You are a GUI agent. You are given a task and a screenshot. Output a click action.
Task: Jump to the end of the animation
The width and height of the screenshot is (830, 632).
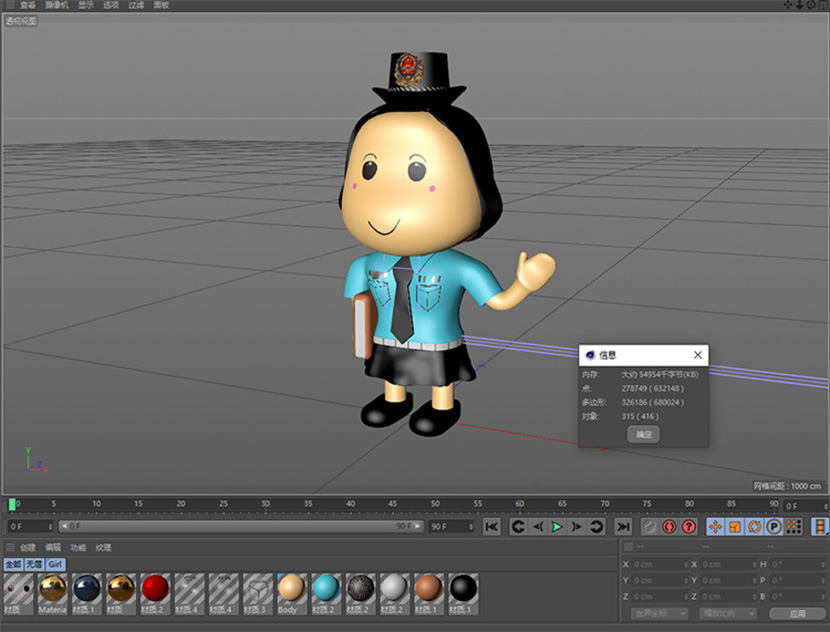623,526
